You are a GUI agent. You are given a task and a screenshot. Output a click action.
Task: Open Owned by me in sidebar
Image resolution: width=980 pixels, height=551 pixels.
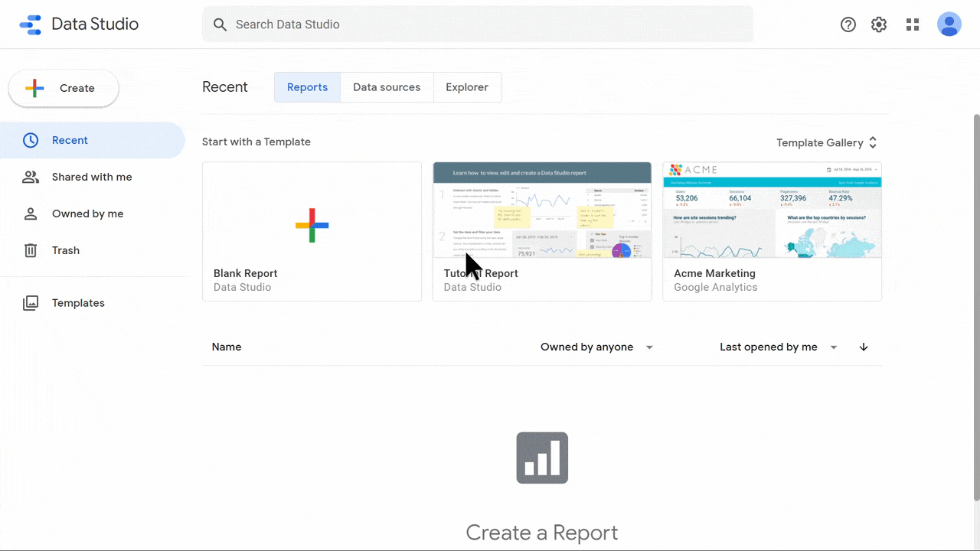(x=93, y=214)
